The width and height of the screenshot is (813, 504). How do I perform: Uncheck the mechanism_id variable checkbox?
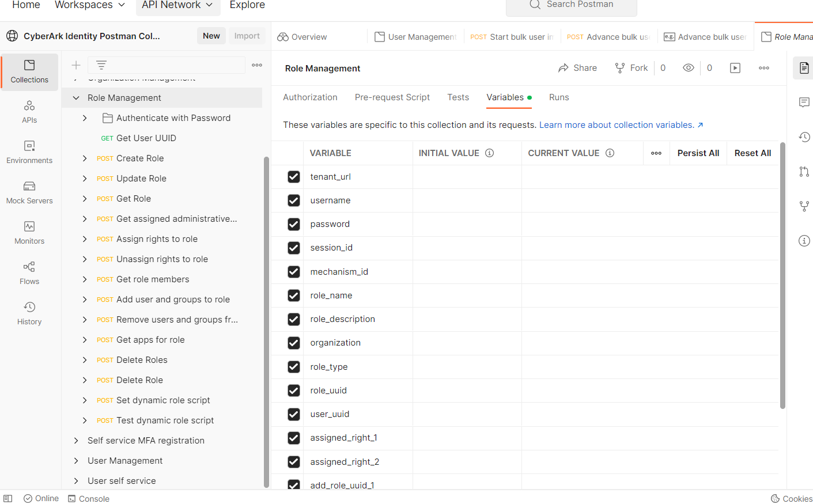(294, 272)
